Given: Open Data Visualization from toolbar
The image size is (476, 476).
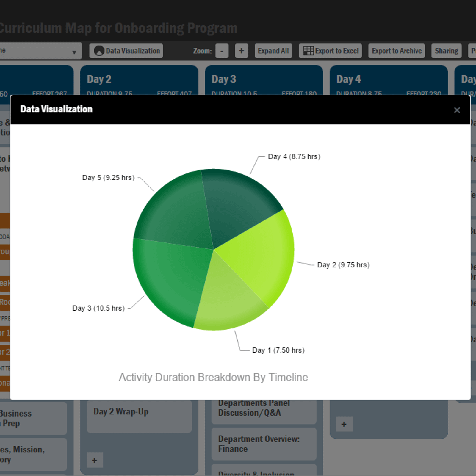Looking at the screenshot, I should 126,51.
